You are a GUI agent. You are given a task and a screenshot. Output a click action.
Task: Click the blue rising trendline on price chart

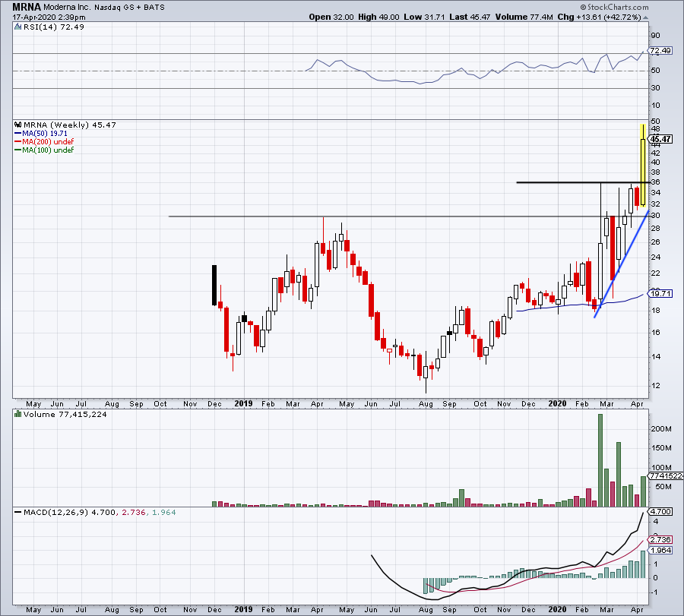click(x=622, y=264)
